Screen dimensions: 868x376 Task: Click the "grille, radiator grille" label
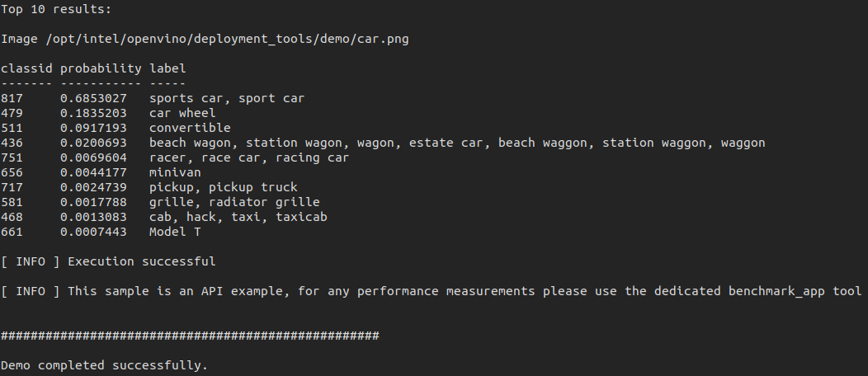[x=234, y=202]
